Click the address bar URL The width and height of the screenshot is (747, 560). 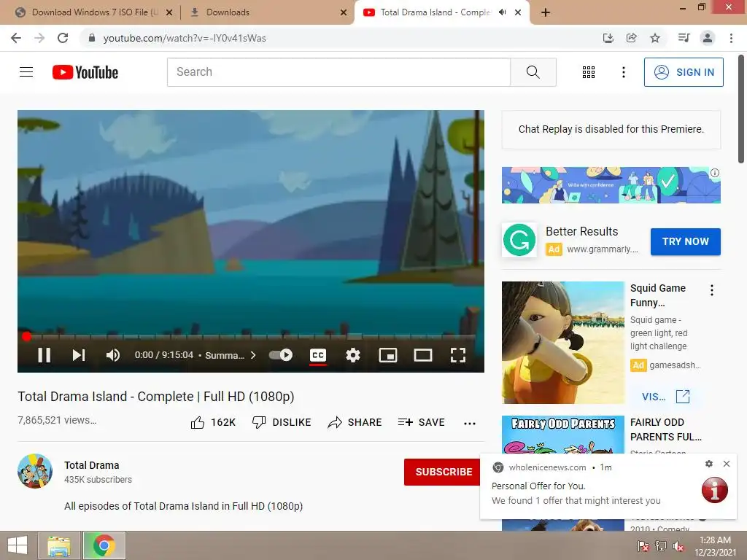coord(185,38)
